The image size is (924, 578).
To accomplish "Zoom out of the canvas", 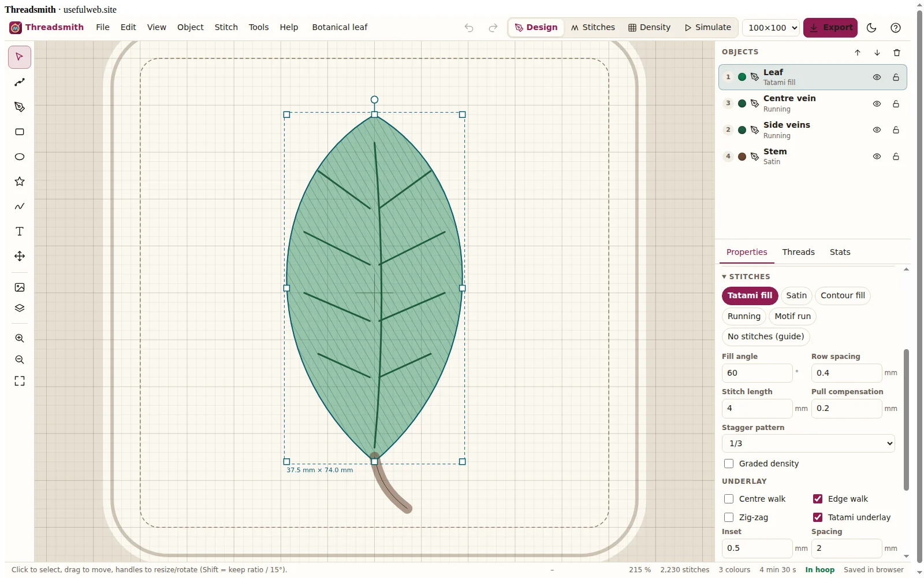I will [20, 360].
